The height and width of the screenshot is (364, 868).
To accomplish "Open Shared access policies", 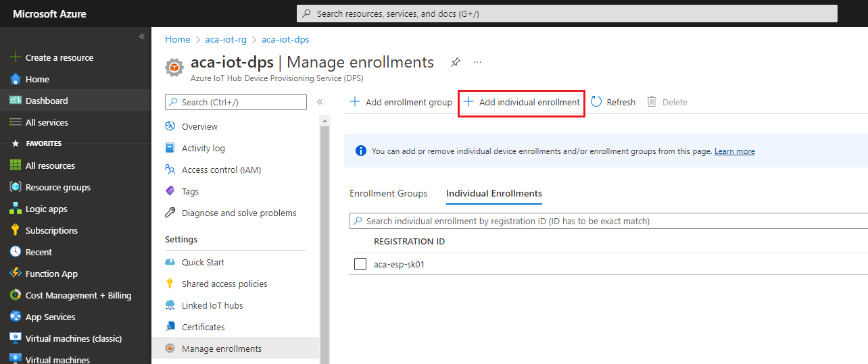I will tap(224, 284).
